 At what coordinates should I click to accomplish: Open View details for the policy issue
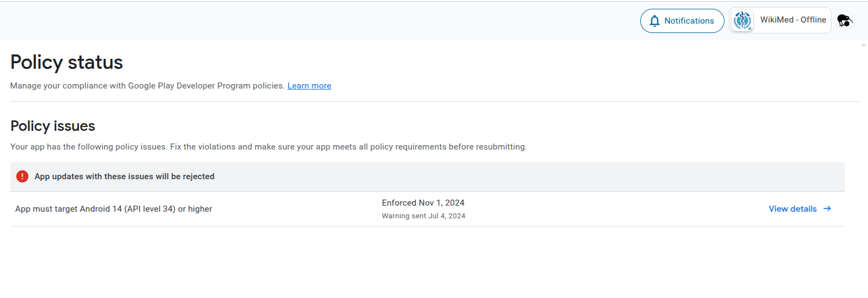pyautogui.click(x=792, y=209)
